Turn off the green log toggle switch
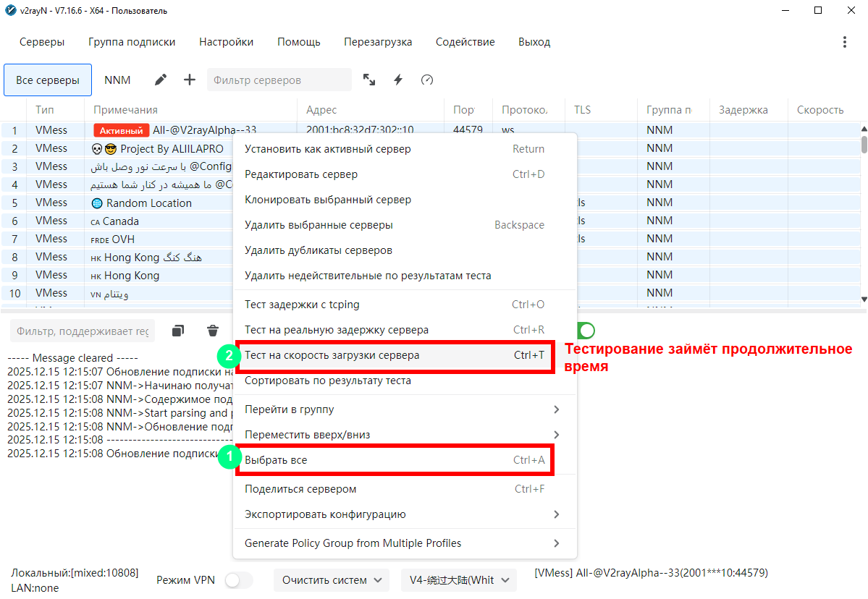The height and width of the screenshot is (599, 868). pos(586,331)
